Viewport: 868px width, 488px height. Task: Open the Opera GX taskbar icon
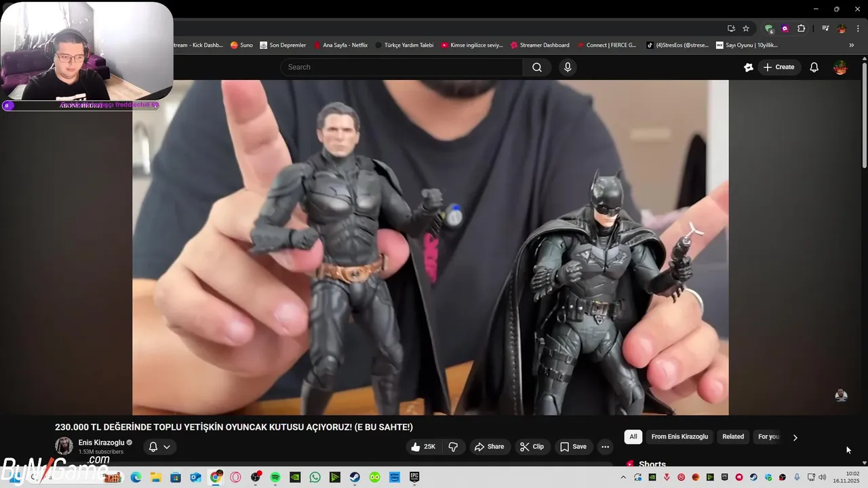pyautogui.click(x=235, y=477)
